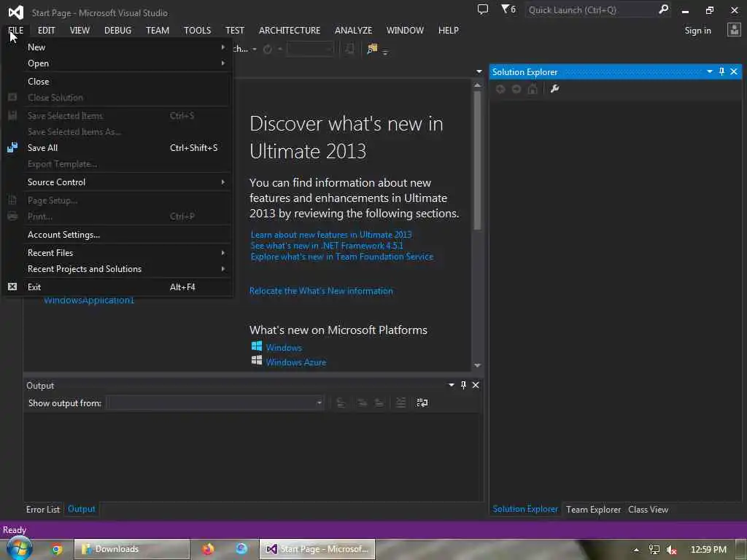
Task: Open Solution Explorer Properties wrench icon
Action: [x=554, y=88]
